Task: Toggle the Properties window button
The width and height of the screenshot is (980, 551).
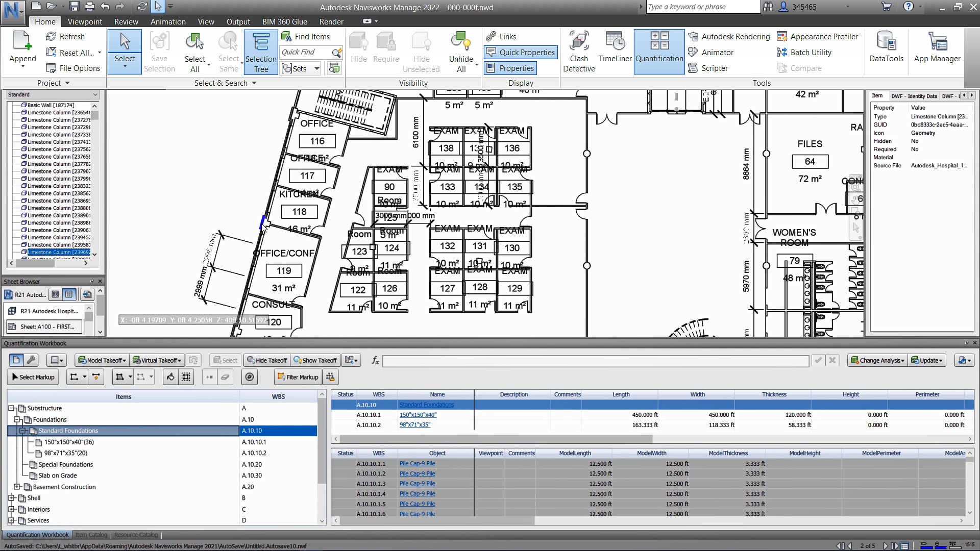Action: point(510,68)
